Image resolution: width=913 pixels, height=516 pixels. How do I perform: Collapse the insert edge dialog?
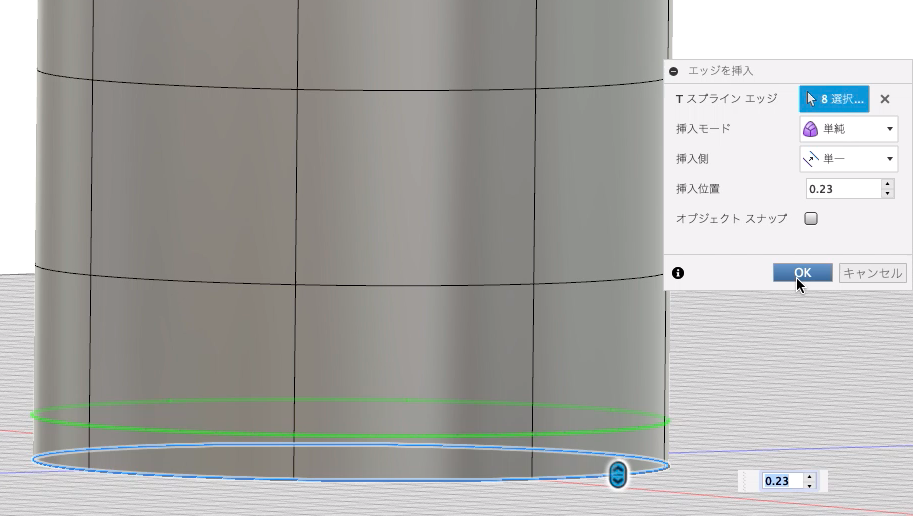[674, 71]
